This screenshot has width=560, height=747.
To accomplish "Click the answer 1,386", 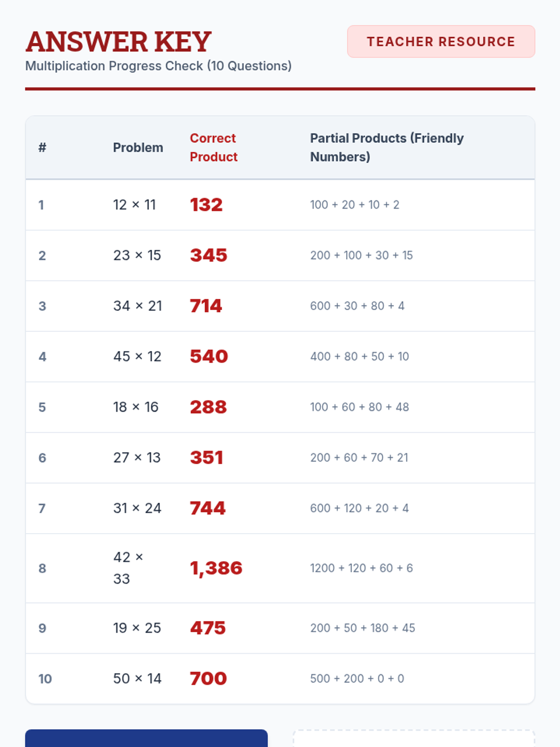I will point(216,568).
